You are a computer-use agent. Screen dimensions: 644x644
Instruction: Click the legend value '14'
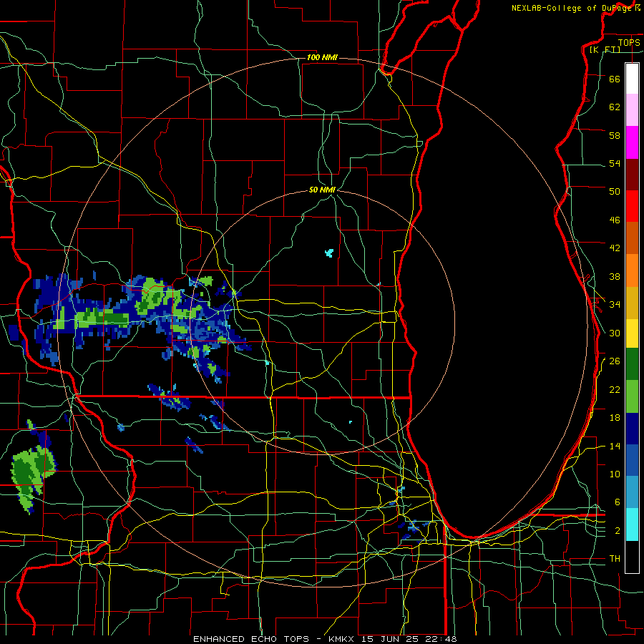pyautogui.click(x=615, y=446)
